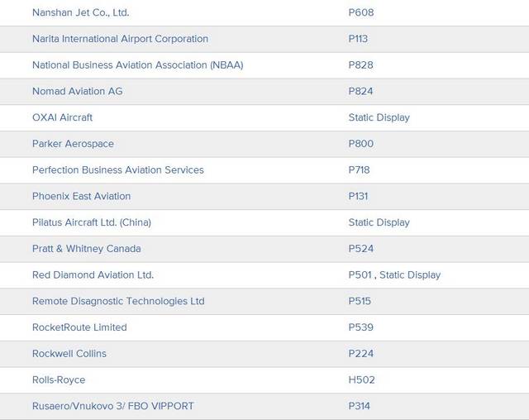Open the Nanshan Jet Co., Ltd. exhibitor link

pyautogui.click(x=80, y=12)
